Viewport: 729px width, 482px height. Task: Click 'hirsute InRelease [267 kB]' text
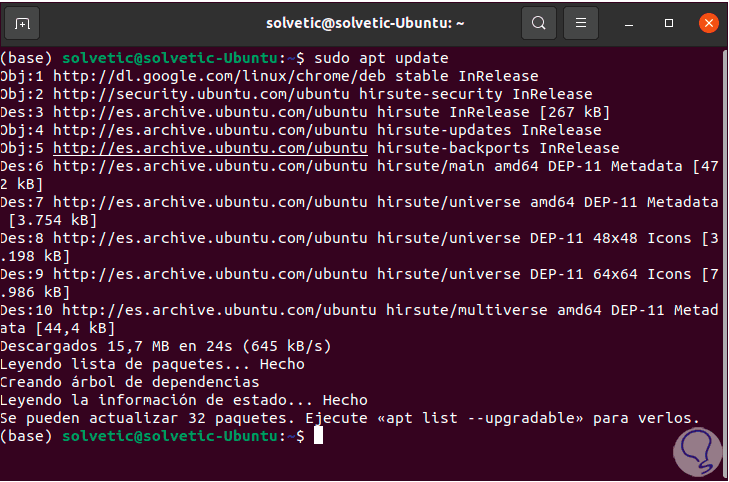pos(493,112)
